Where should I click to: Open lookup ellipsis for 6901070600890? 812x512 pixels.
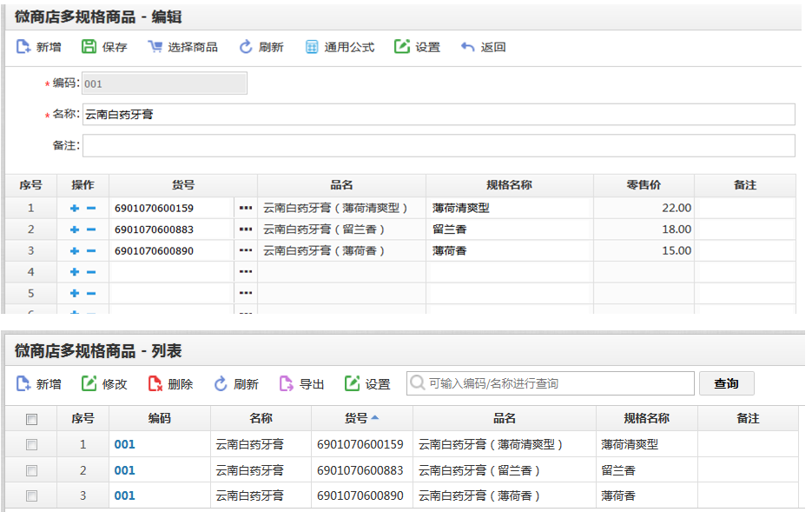(x=246, y=251)
